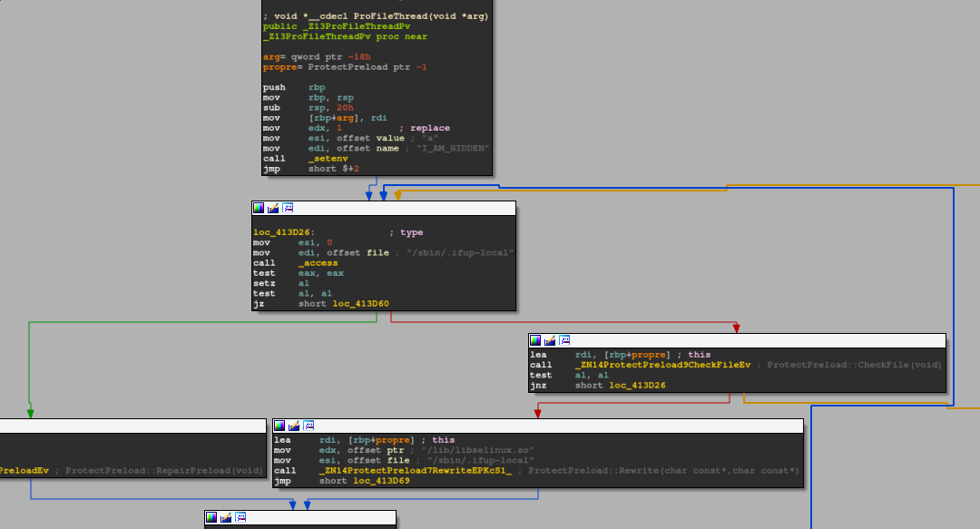Click group nodes icon on the bottom-most block
The width and height of the screenshot is (980, 529).
[240, 517]
